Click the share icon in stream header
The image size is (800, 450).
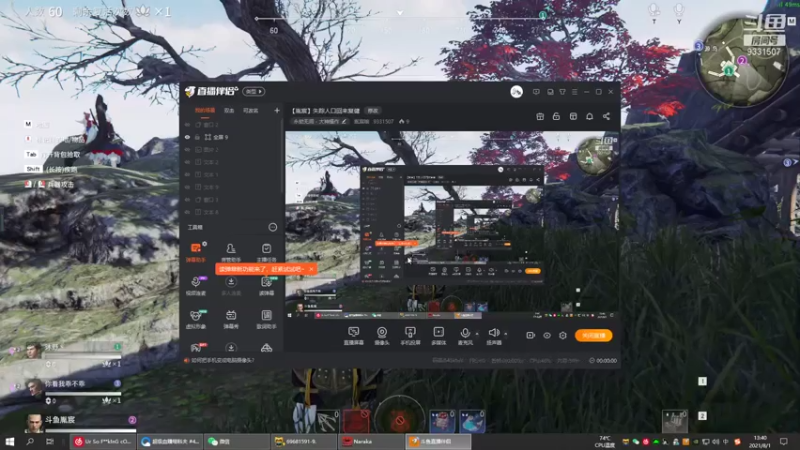[x=606, y=116]
